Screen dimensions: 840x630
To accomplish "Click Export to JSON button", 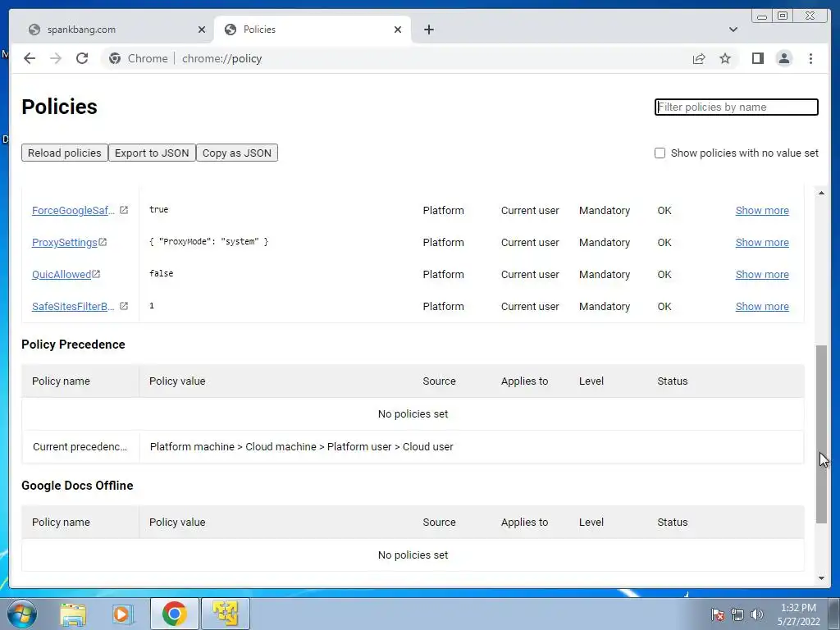I will 152,153.
